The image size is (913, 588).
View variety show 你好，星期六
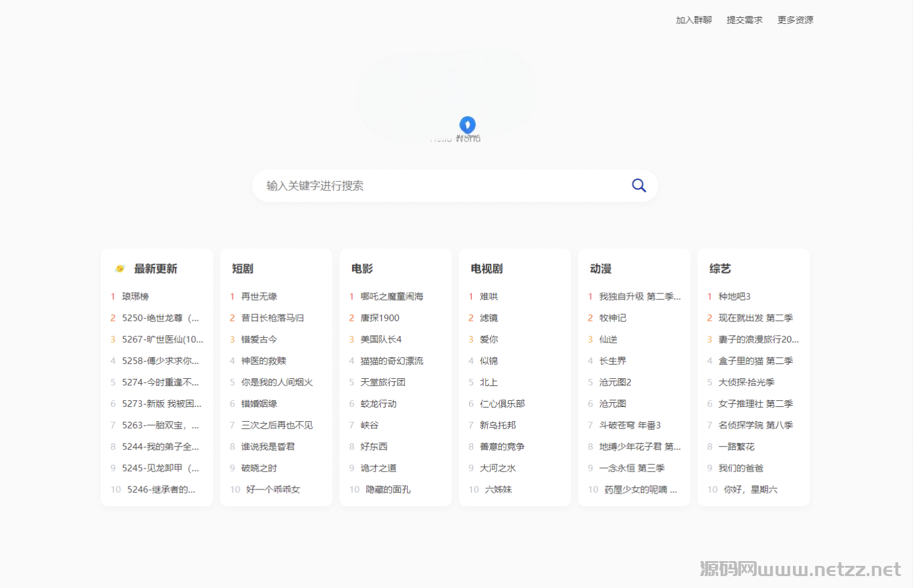(x=750, y=490)
